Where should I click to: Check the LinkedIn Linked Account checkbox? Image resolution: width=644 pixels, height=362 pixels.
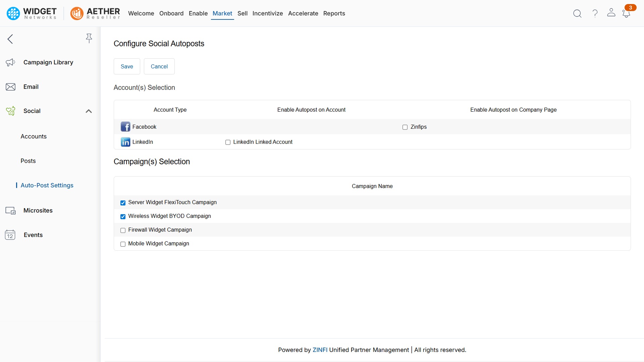[228, 142]
